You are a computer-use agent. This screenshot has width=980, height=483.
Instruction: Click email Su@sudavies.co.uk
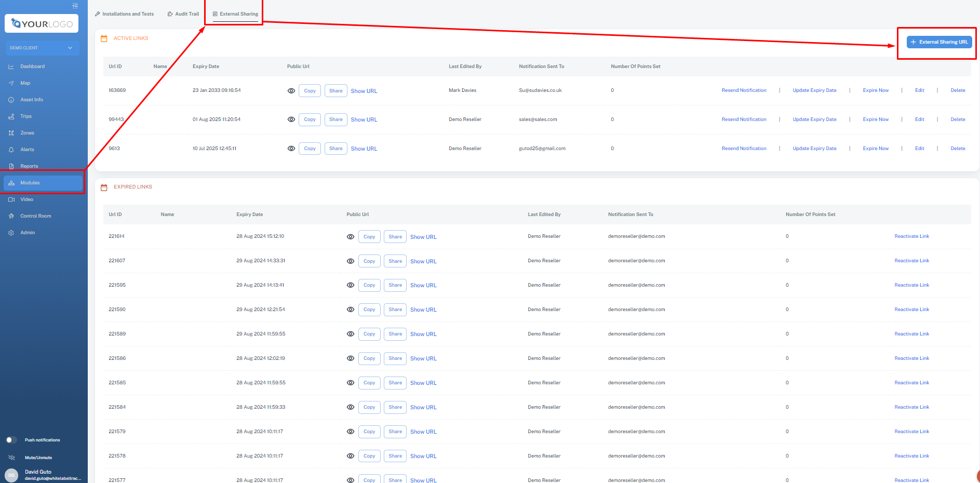click(x=540, y=90)
